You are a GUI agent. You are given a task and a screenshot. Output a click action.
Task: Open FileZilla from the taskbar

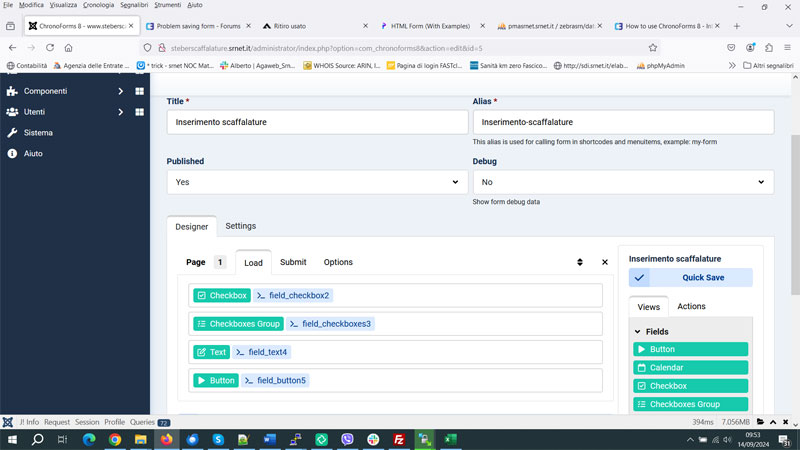[399, 439]
